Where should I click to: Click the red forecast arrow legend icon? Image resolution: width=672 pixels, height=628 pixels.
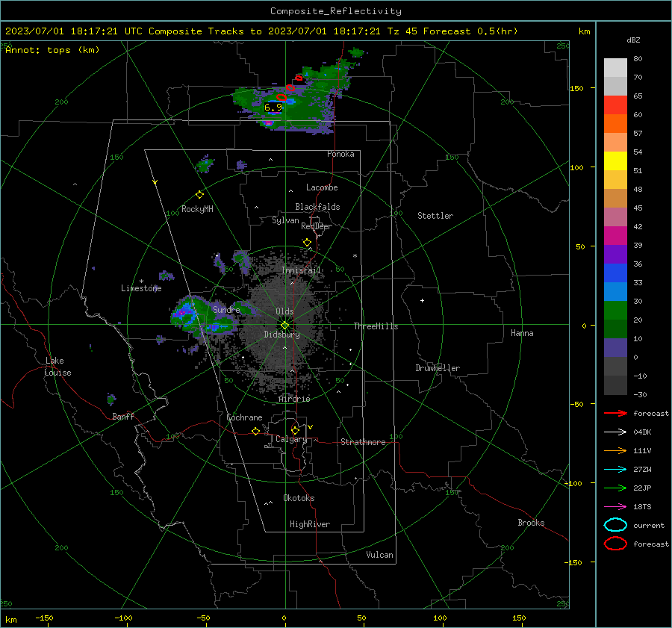tap(615, 413)
